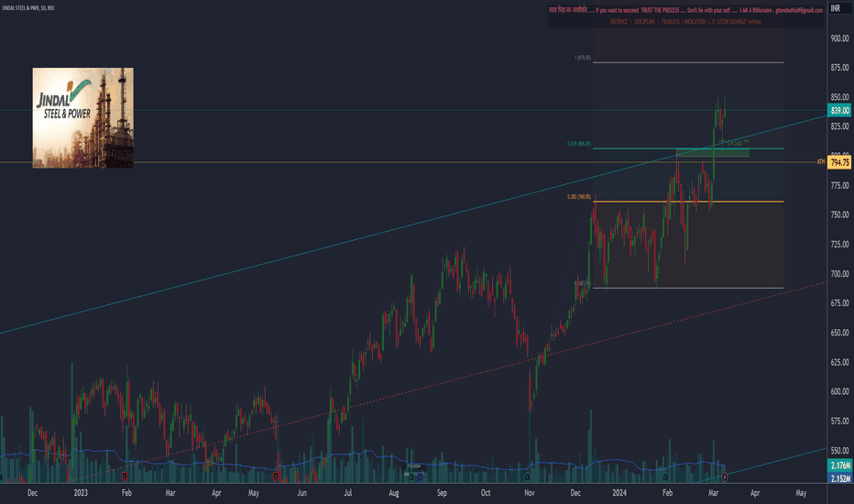
Task: Click the Nov label on time axis
Action: [530, 493]
